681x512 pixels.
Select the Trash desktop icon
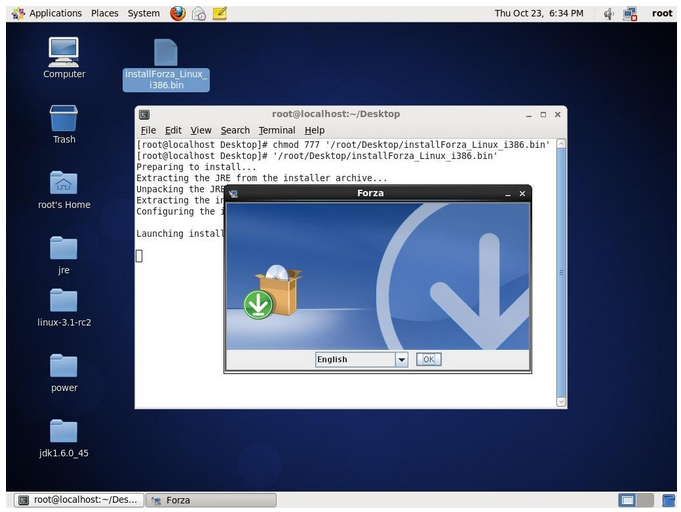(x=64, y=124)
